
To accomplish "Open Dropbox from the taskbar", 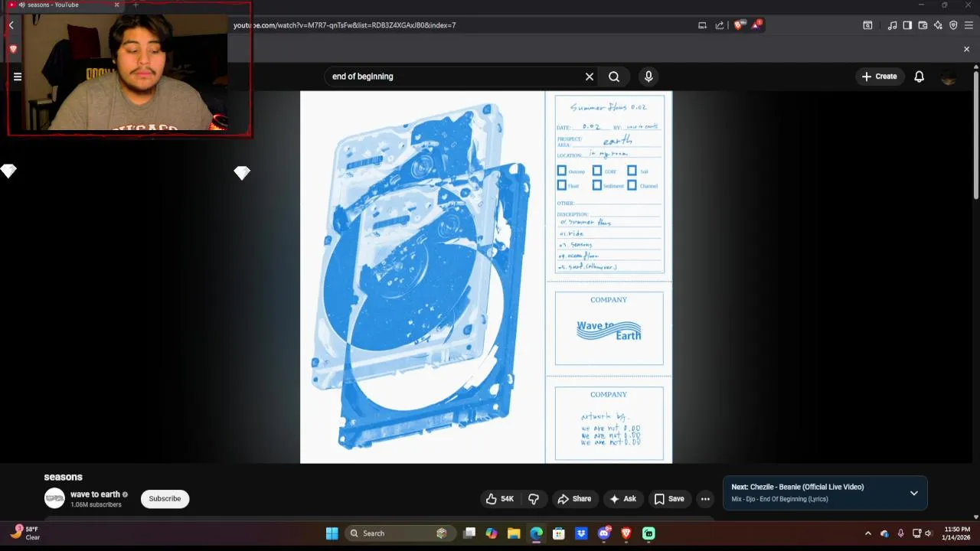I will point(581,533).
